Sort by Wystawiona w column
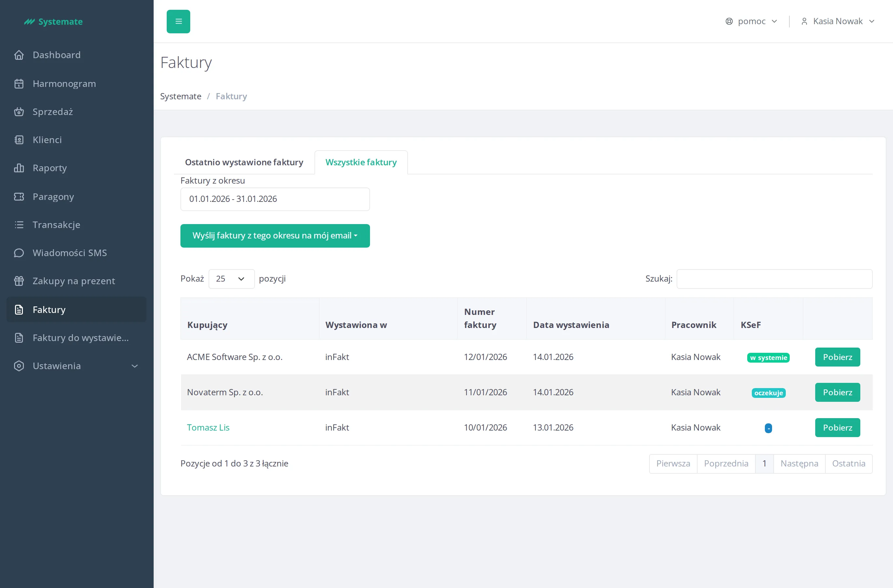This screenshot has height=588, width=893. [x=388, y=319]
